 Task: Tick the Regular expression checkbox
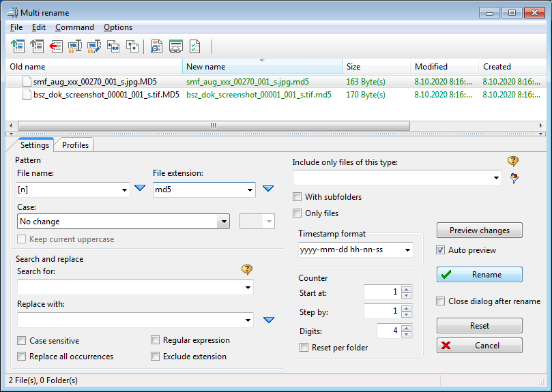(x=155, y=340)
